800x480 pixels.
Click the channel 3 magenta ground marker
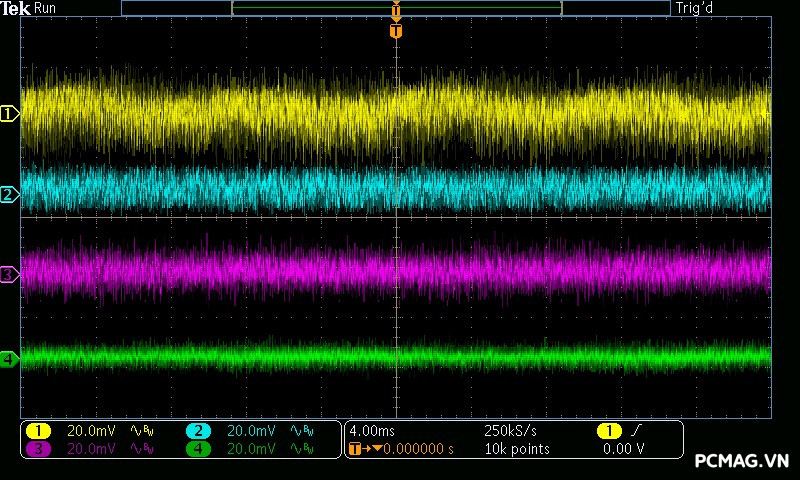pos(9,274)
